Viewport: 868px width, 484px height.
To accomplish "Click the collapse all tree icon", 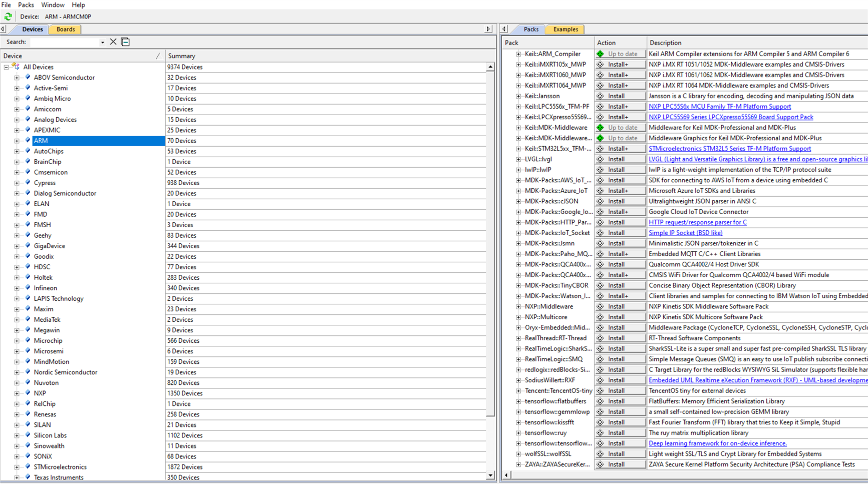I will [x=125, y=42].
